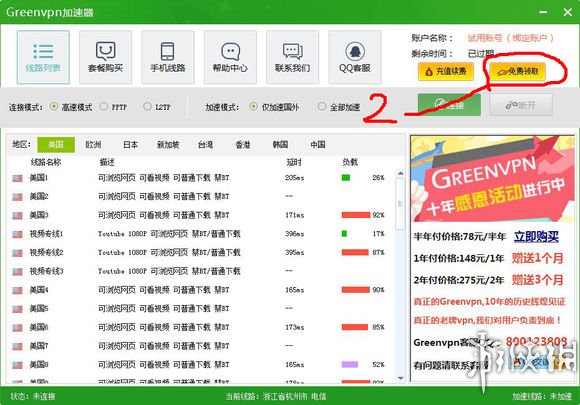Image resolution: width=580 pixels, height=405 pixels.
Task: Click the green 连接 connect button
Action: pyautogui.click(x=449, y=105)
